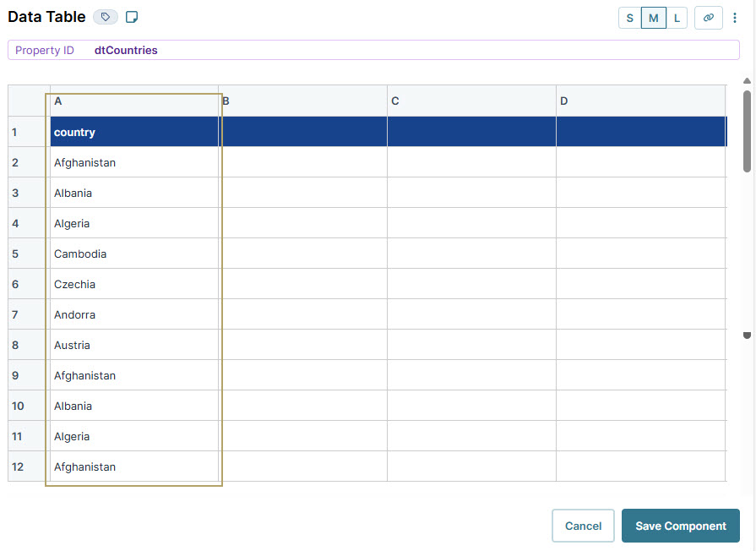Click the empty cell D7 in Andorra row
756x551 pixels.
(x=641, y=314)
